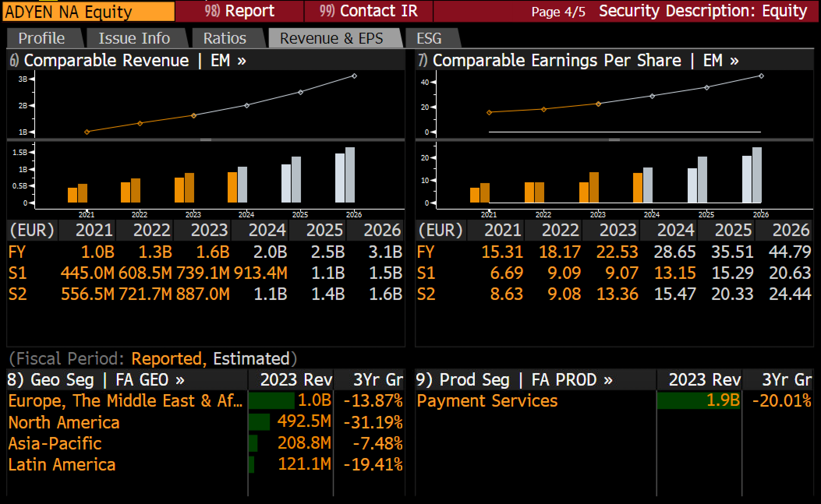
Task: Click the 2021 data point on the EPS line chart
Action: 489,113
